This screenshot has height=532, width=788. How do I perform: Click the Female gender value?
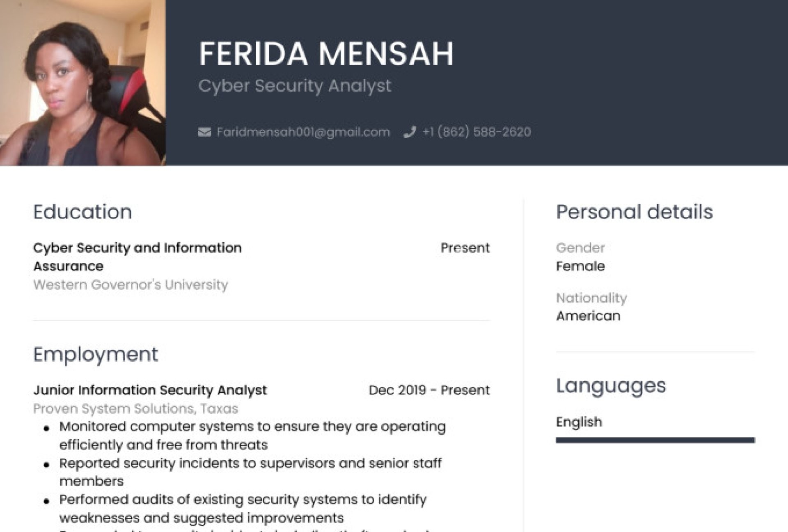[580, 266]
